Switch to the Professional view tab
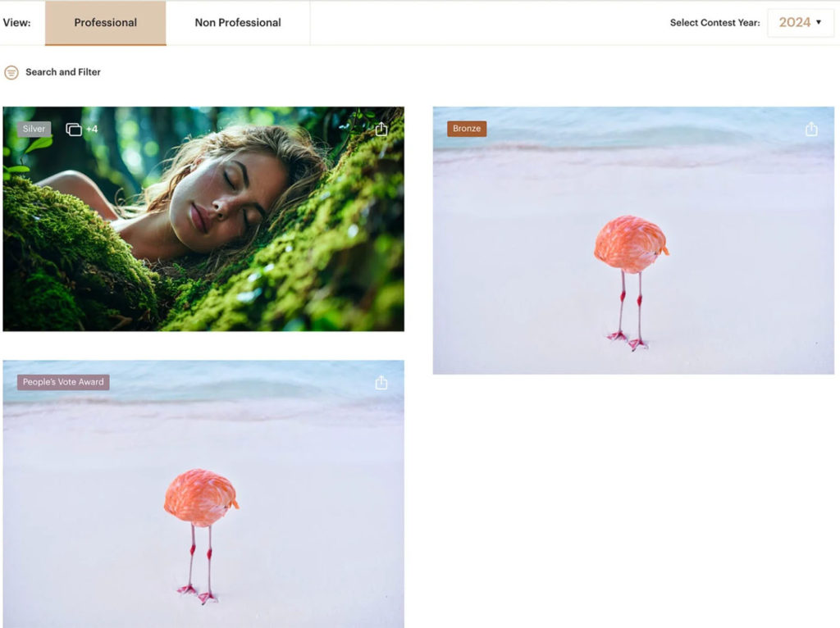 [x=106, y=23]
